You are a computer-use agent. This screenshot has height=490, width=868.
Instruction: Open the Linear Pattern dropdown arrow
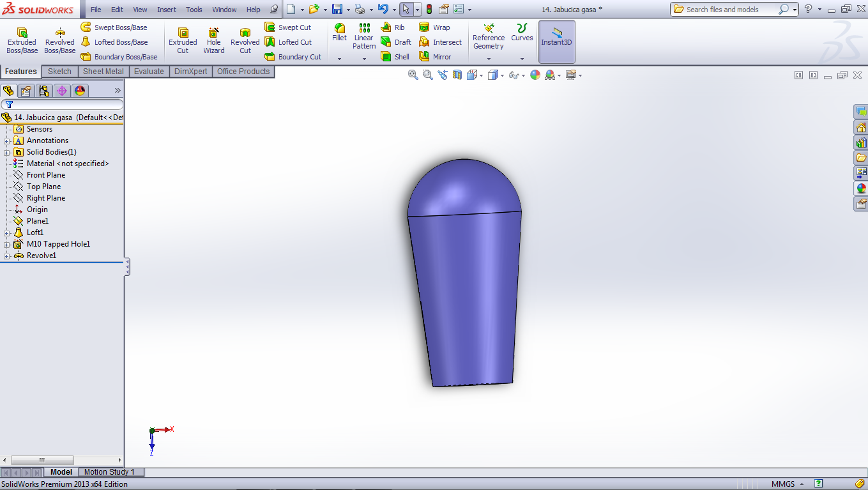[x=364, y=59]
